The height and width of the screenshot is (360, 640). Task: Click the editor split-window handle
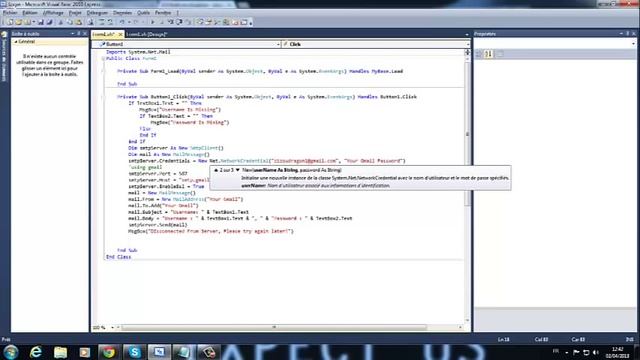pos(467,52)
